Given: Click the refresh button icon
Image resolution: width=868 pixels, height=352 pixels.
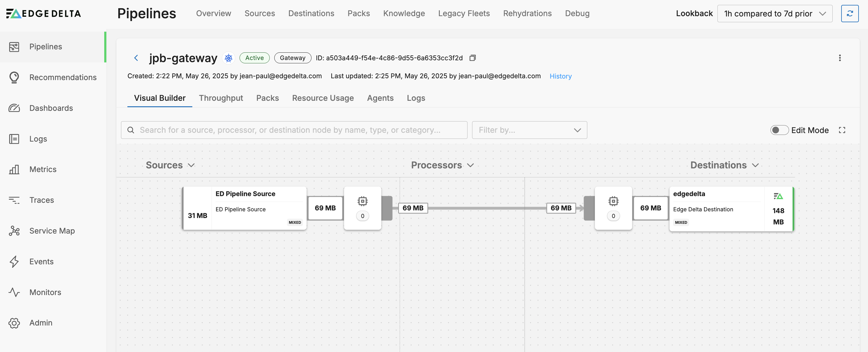Looking at the screenshot, I should click(x=849, y=13).
